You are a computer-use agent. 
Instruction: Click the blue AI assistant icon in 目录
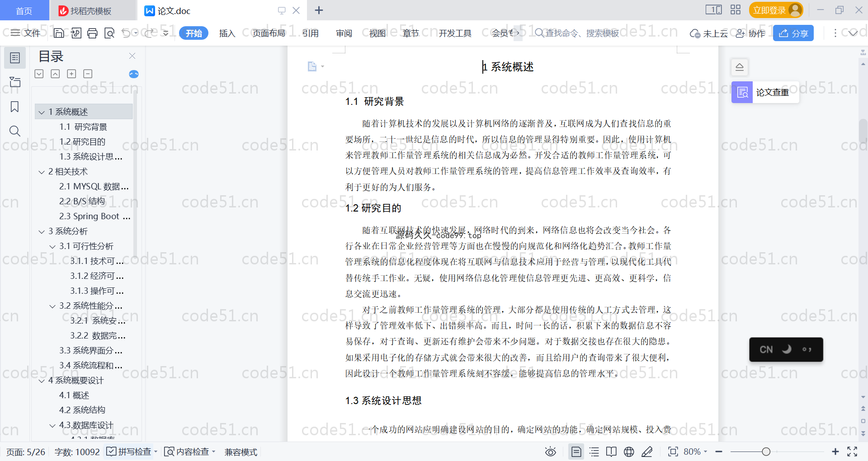tap(134, 74)
